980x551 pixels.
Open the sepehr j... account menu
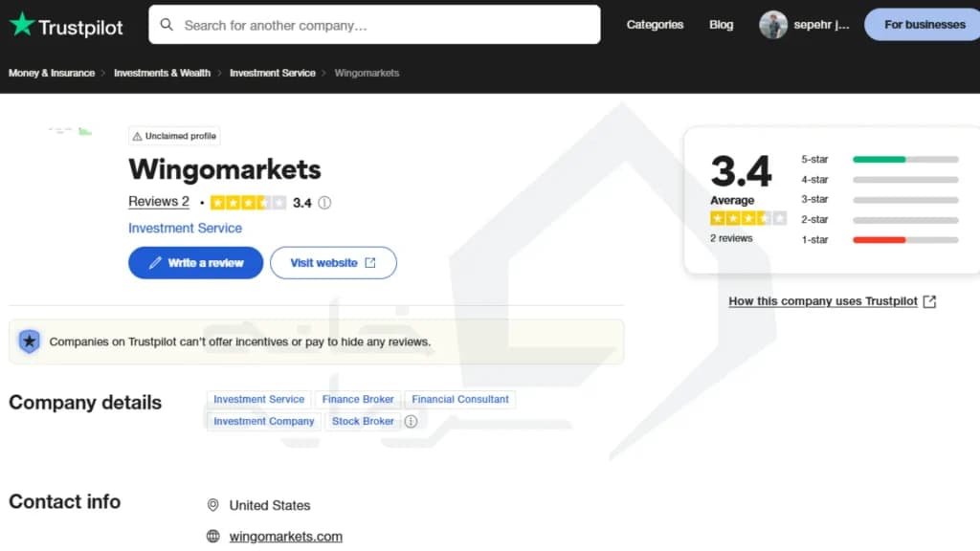pos(821,24)
